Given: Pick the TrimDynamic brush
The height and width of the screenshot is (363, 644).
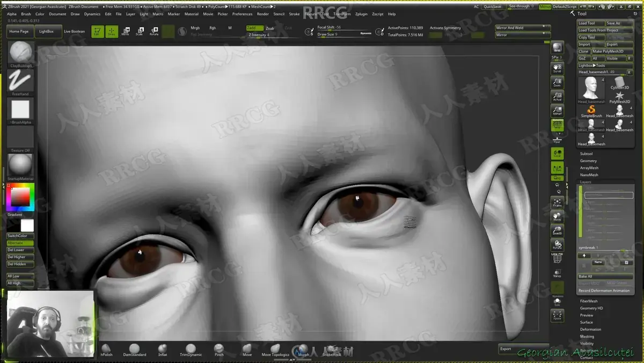Looking at the screenshot, I should click(x=191, y=350).
